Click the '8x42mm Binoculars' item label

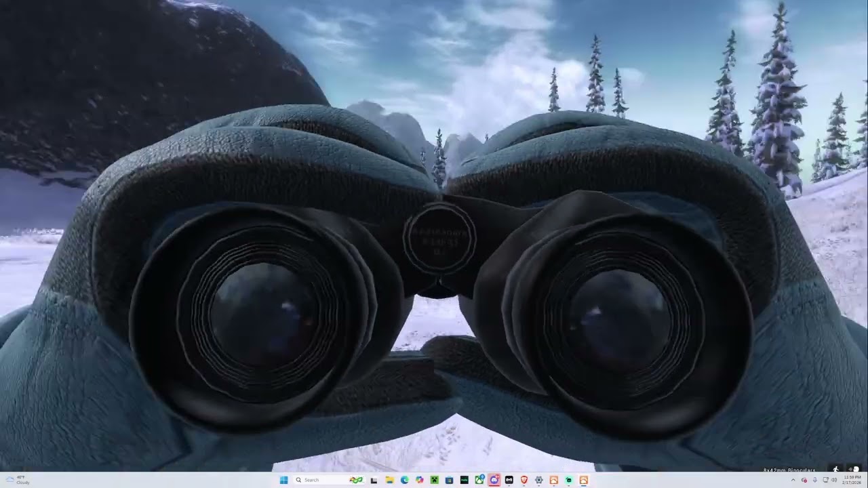[789, 470]
